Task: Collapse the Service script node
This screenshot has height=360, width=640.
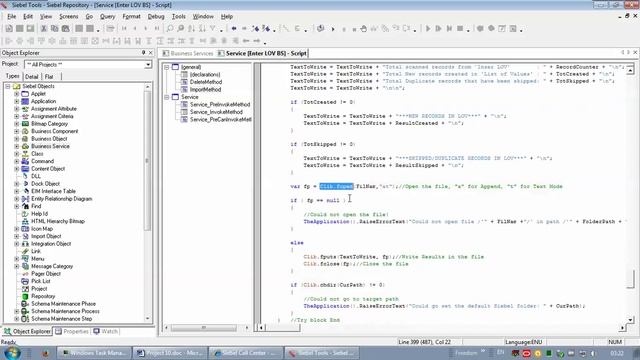Action: (167, 97)
